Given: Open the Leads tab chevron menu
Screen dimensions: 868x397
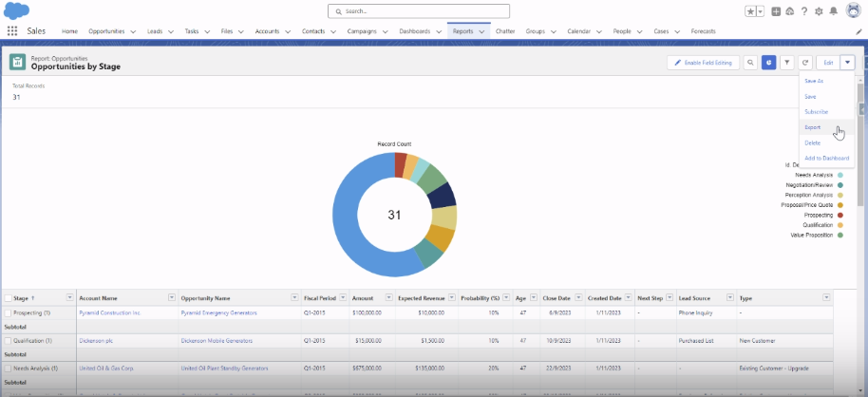Looking at the screenshot, I should [x=171, y=31].
